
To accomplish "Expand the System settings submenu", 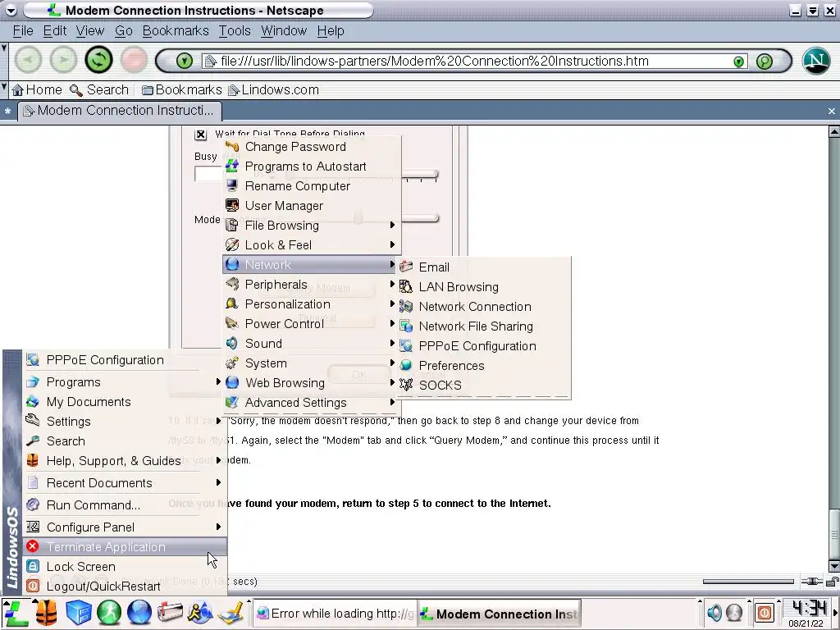I will pyautogui.click(x=311, y=363).
